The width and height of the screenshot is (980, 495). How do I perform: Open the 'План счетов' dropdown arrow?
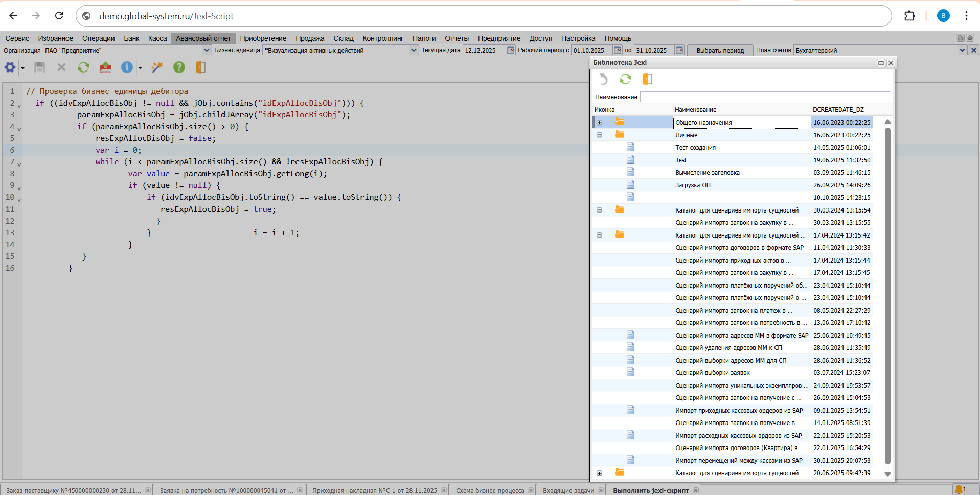(962, 50)
